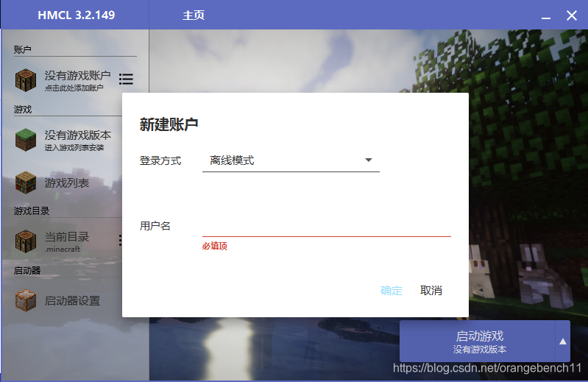588x382 pixels.
Task: Click the 主页 title tab
Action: coord(194,15)
